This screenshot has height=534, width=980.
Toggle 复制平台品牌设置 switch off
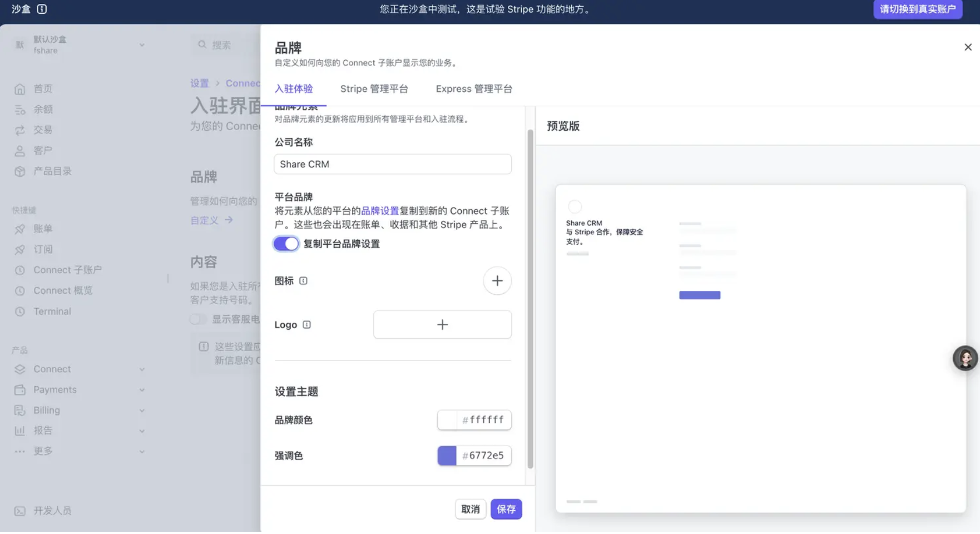(x=286, y=244)
